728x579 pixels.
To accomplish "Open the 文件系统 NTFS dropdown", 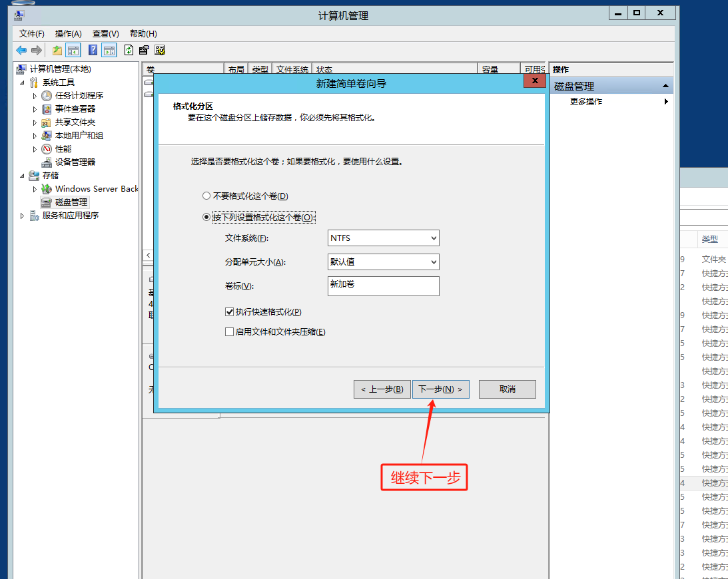I will click(x=383, y=238).
